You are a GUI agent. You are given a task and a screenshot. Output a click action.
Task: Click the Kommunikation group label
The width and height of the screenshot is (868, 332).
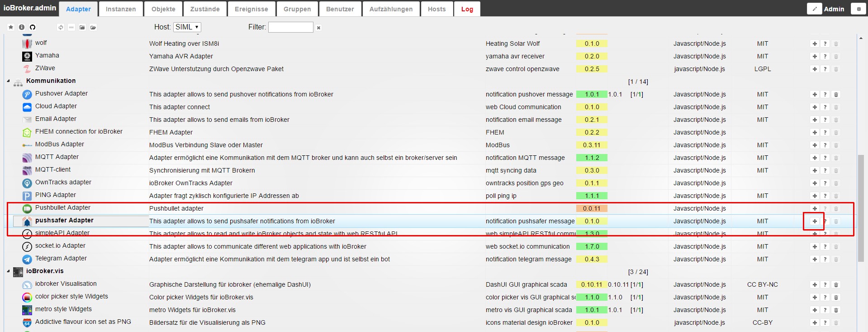[x=51, y=81]
